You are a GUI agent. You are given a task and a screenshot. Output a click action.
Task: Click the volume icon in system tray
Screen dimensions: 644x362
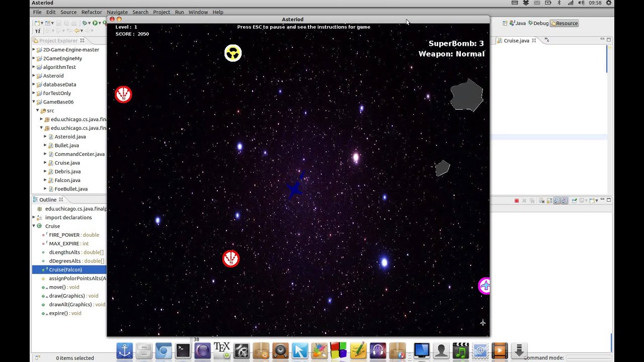coord(582,3)
